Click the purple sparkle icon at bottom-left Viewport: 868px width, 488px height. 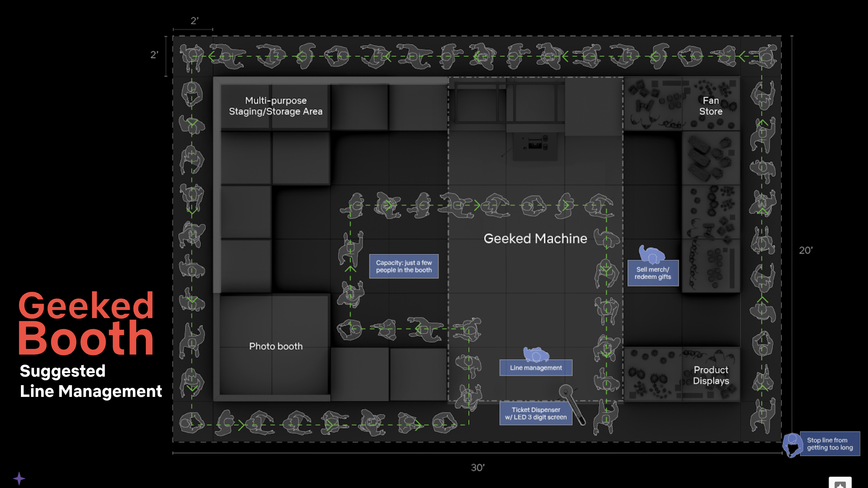click(19, 478)
